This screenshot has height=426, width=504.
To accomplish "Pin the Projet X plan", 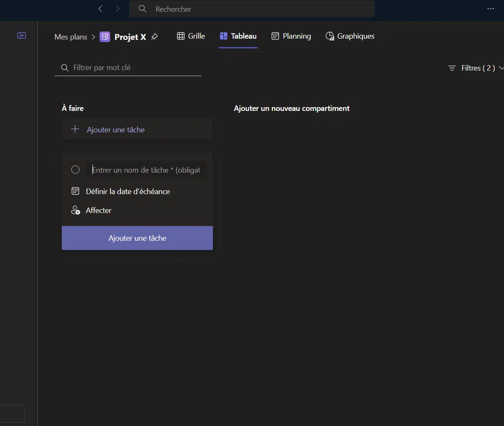I will [x=155, y=37].
